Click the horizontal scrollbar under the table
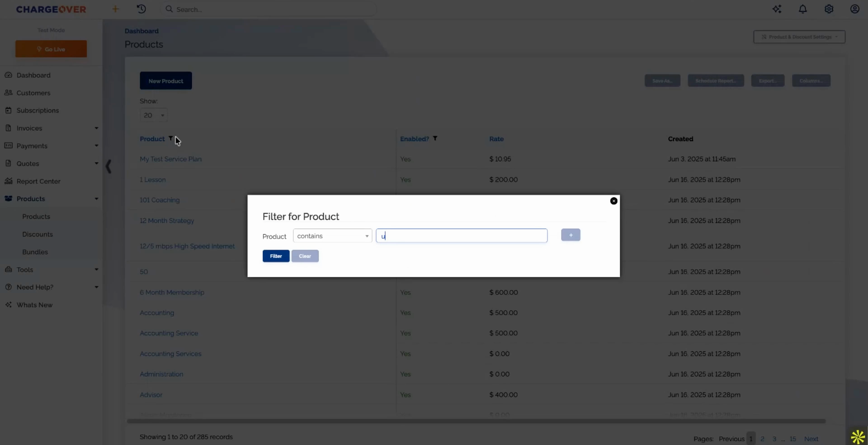 (476, 421)
